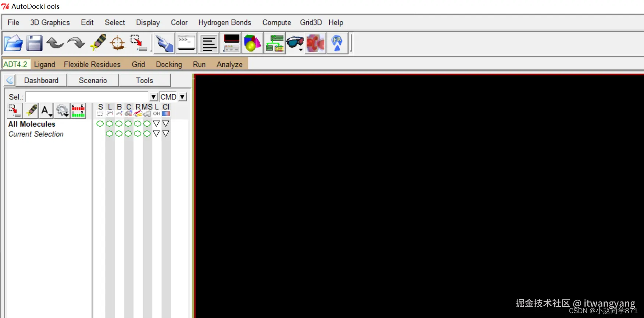Click the redo arrow icon

point(76,43)
